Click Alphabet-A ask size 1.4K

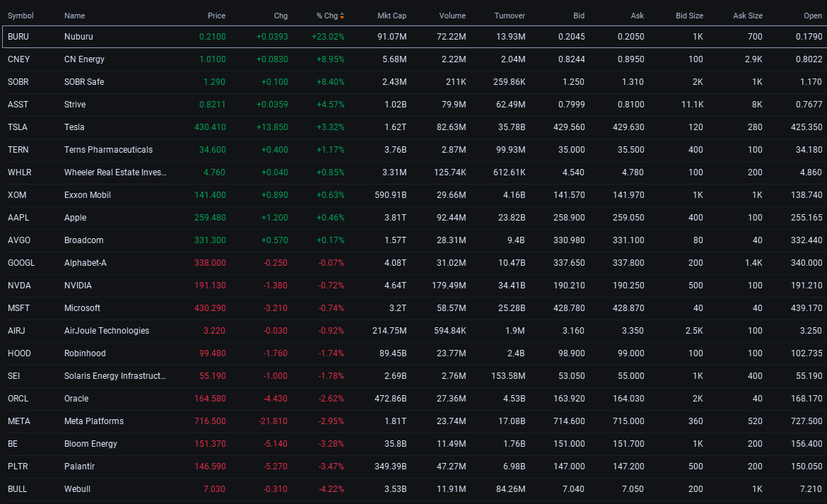[753, 263]
